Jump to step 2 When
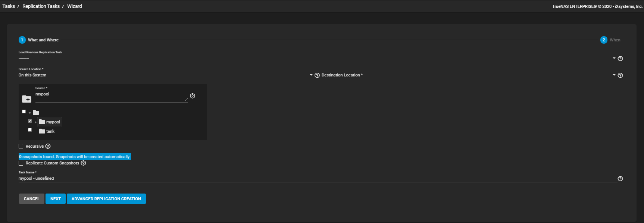 point(604,40)
